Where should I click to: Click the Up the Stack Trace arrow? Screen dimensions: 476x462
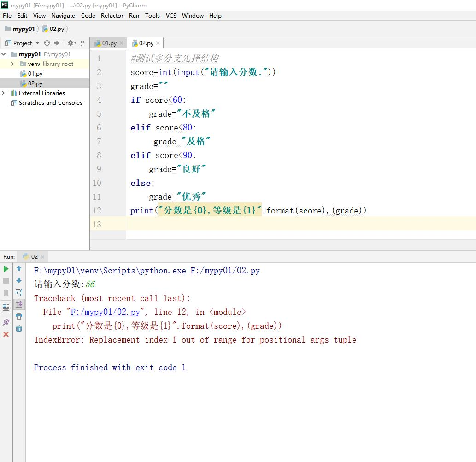[19, 268]
